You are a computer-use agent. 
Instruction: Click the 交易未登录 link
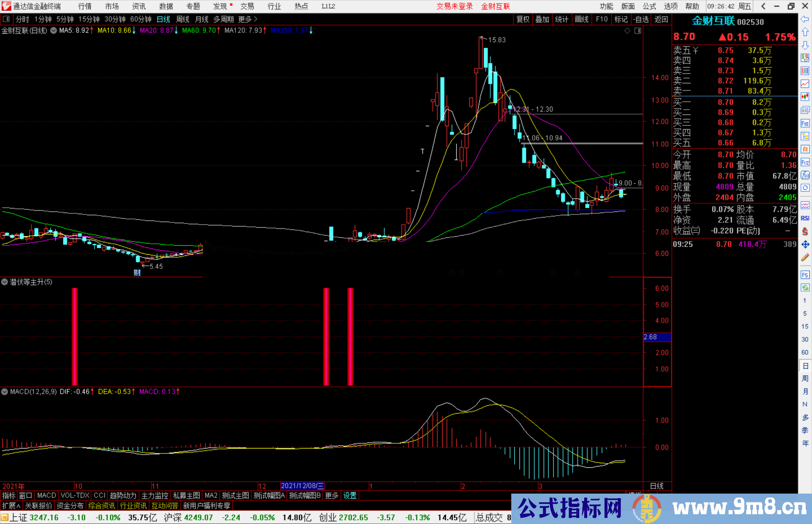tap(454, 6)
